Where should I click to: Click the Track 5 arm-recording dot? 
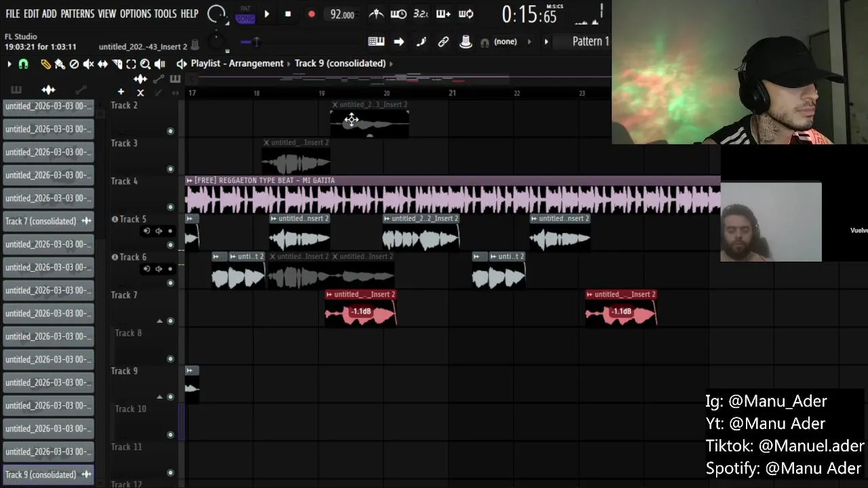[170, 231]
